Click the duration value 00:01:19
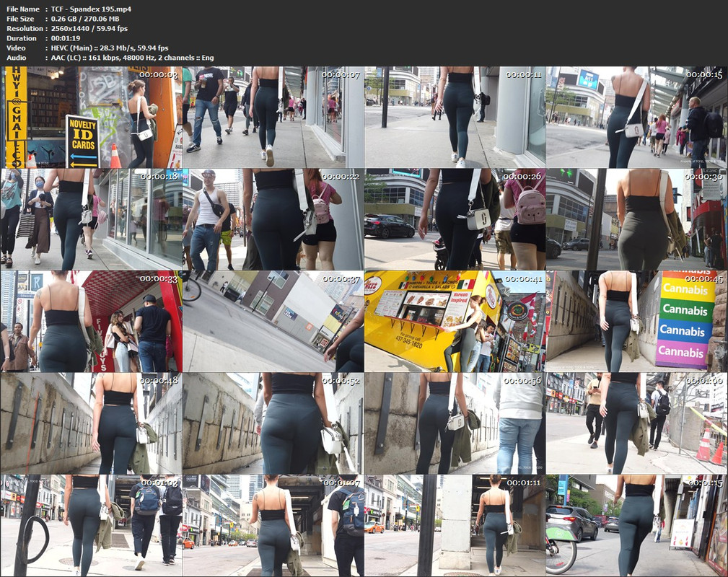 tap(64, 38)
